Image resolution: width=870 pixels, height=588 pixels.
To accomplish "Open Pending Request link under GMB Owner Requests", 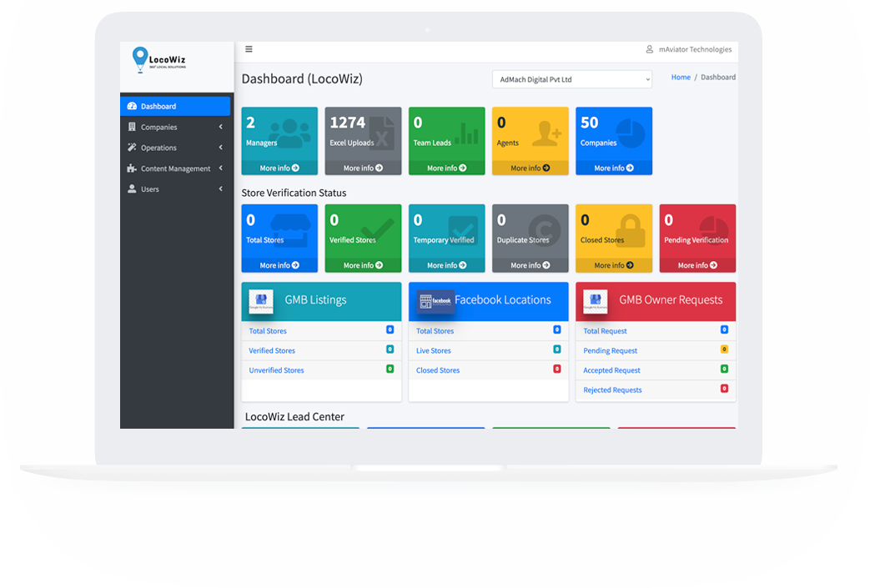I will click(x=610, y=351).
